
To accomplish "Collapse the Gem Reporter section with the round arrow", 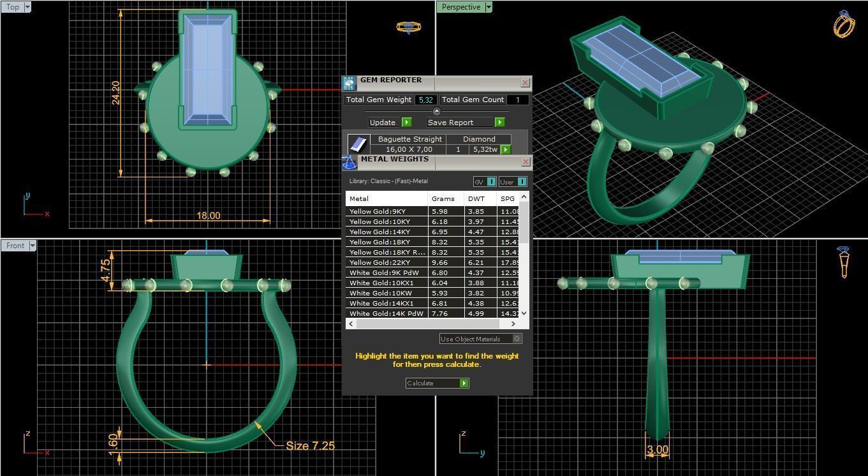I will tap(437, 111).
